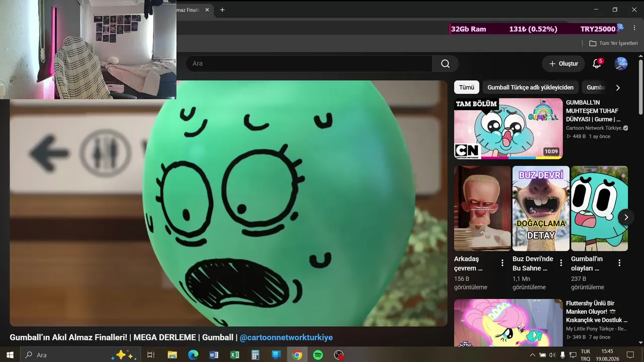This screenshot has width=644, height=362.
Task: Close the Gumball Akıl Almaz Finalleri browser tab
Action: point(207,10)
